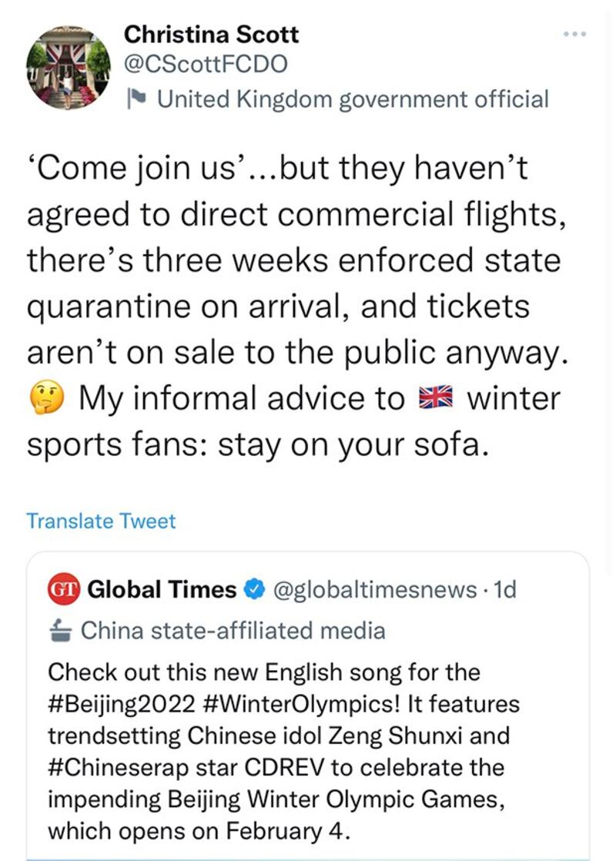The height and width of the screenshot is (861, 616).
Task: Open the three-dot more options menu
Action: click(x=575, y=35)
